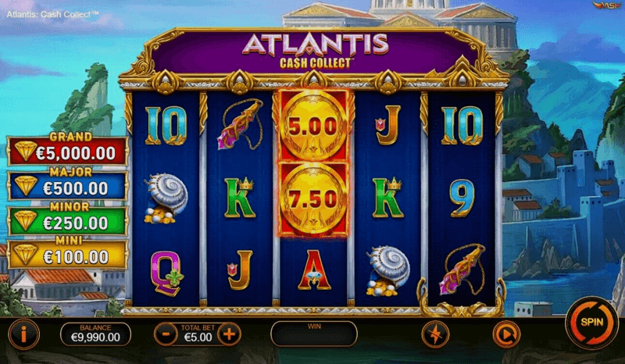Image resolution: width=625 pixels, height=364 pixels.
Task: Click the empty WIN display field
Action: click(x=314, y=334)
